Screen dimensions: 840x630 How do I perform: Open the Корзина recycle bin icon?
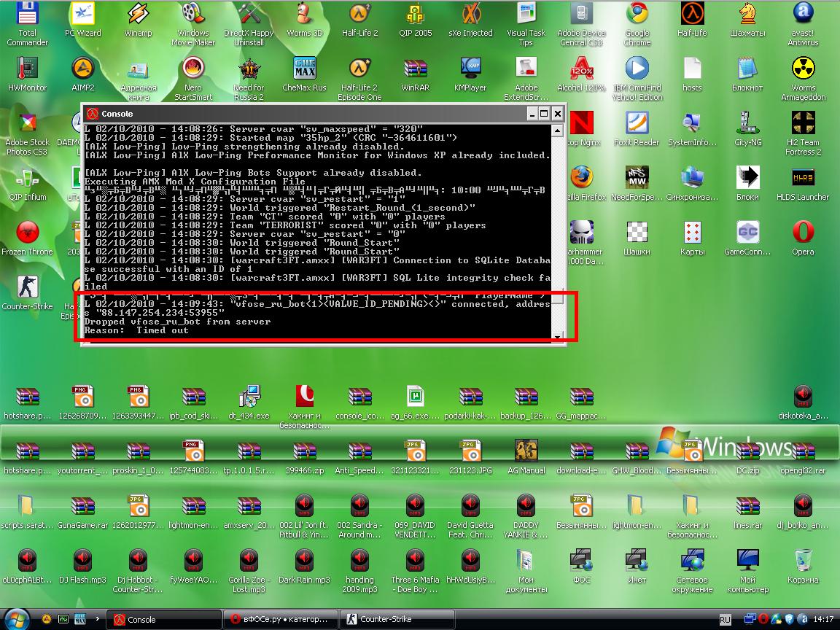pos(803,562)
